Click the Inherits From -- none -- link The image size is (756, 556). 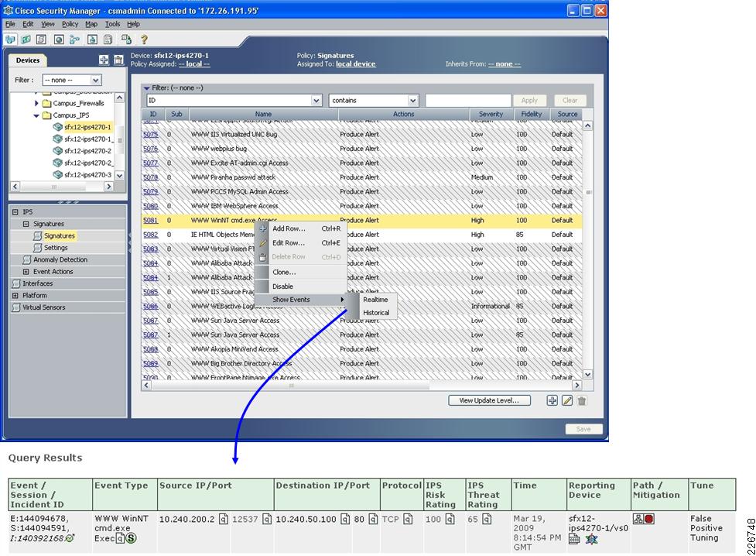pos(505,64)
